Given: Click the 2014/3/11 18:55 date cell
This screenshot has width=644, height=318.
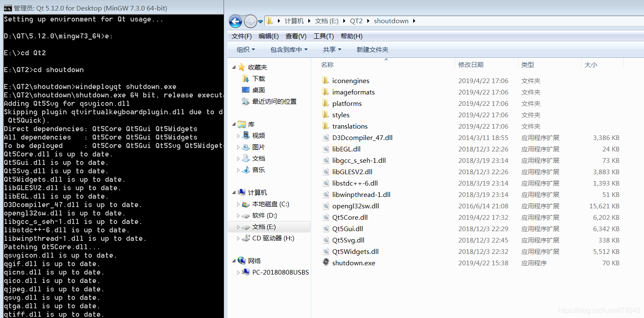Looking at the screenshot, I should tap(483, 137).
